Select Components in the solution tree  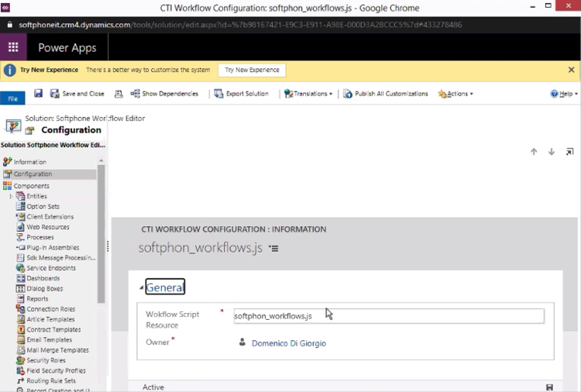coord(32,186)
